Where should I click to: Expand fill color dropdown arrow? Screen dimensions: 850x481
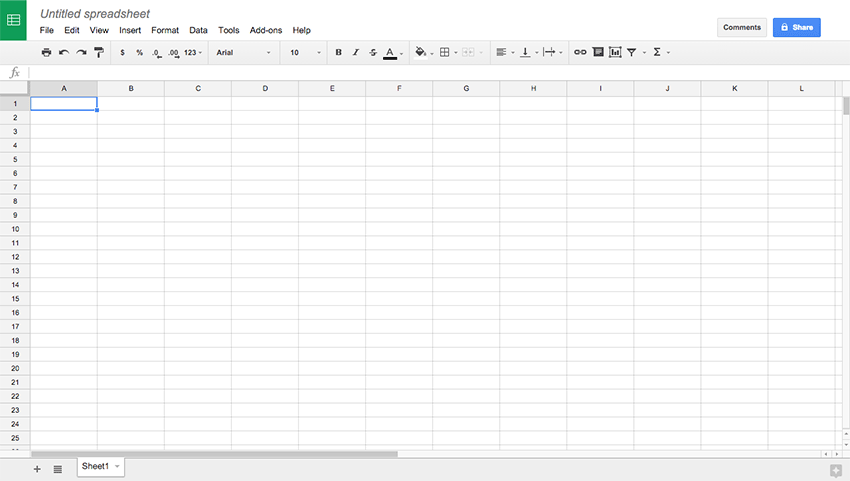[x=432, y=53]
